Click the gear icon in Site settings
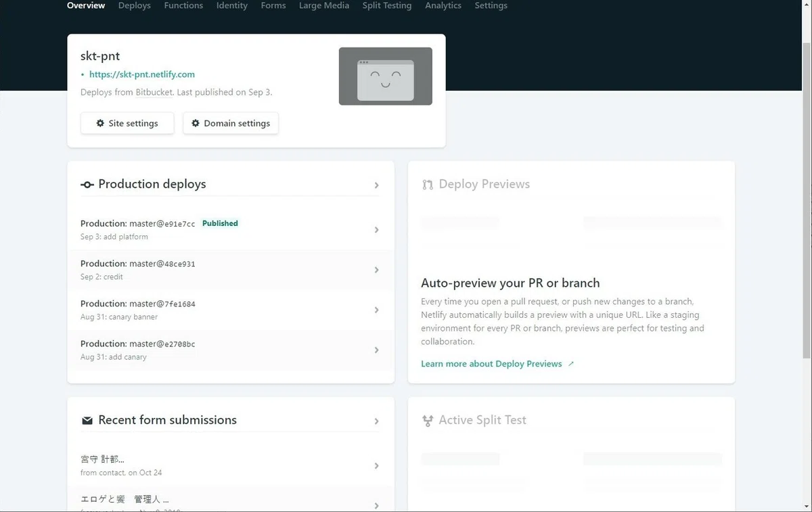Image resolution: width=812 pixels, height=512 pixels. tap(100, 123)
